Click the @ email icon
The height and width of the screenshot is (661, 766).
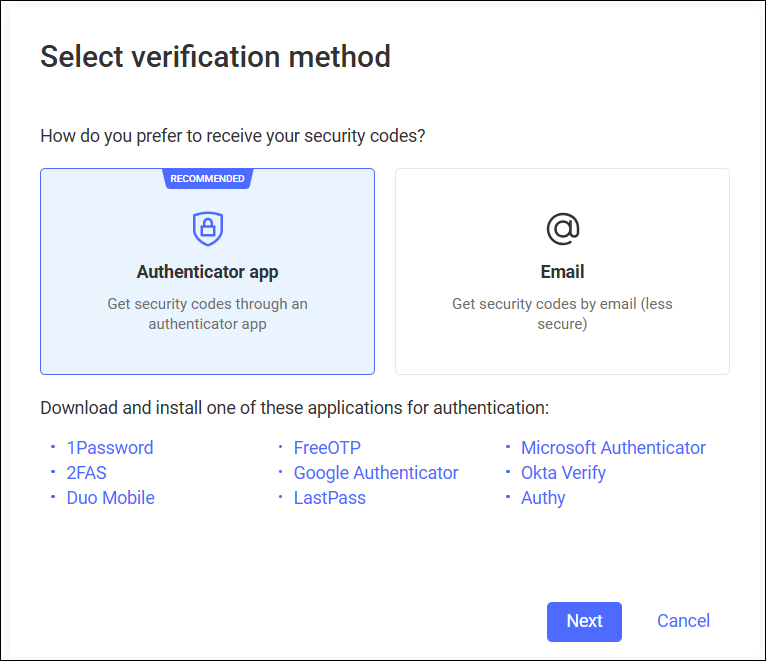[563, 229]
